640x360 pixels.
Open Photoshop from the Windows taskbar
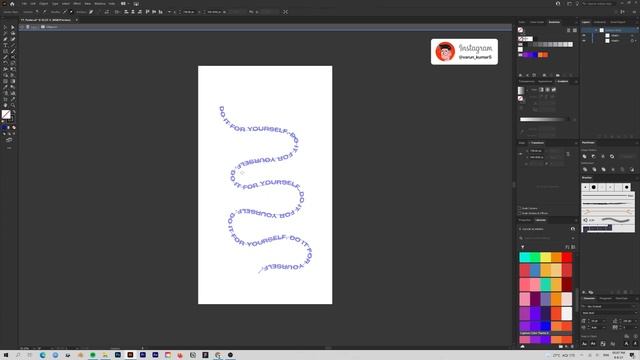click(118, 355)
